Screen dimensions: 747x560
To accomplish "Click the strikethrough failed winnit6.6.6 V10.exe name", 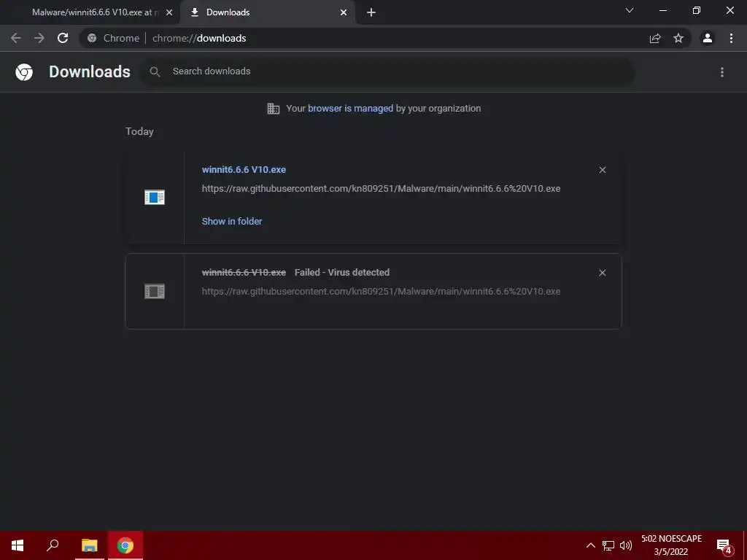I will [244, 273].
